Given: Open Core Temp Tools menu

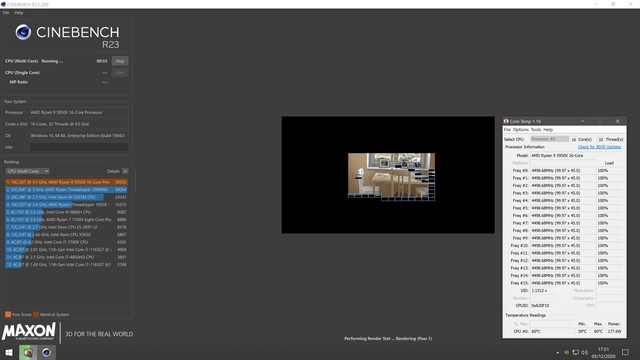Looking at the screenshot, I should click(536, 129).
